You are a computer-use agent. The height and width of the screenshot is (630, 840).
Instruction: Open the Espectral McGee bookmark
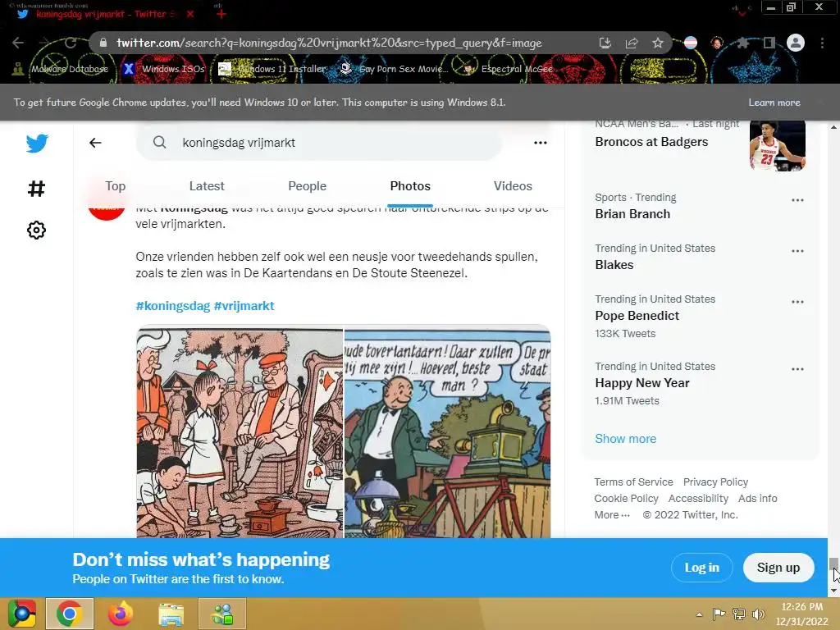point(508,69)
